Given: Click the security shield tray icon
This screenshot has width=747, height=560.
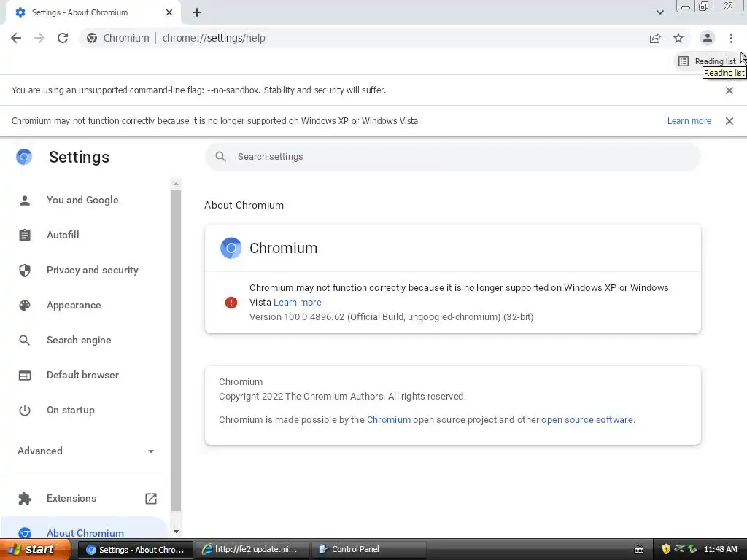Looking at the screenshot, I should click(x=666, y=549).
